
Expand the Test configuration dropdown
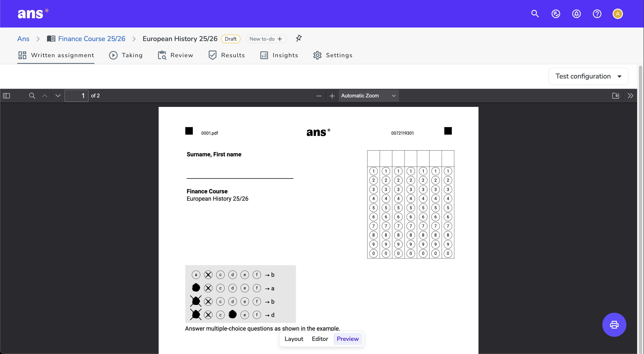[588, 76]
